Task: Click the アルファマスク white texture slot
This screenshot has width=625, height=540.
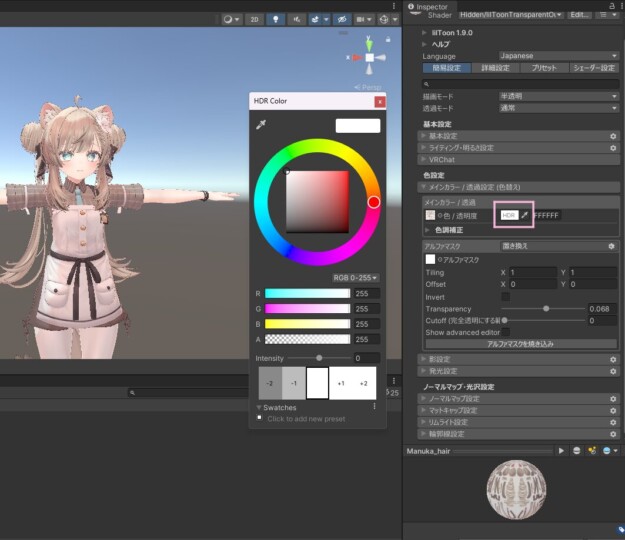Action: (x=430, y=259)
